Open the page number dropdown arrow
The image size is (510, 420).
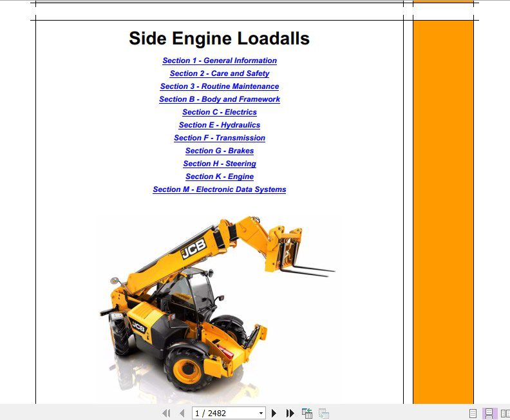coord(261,413)
